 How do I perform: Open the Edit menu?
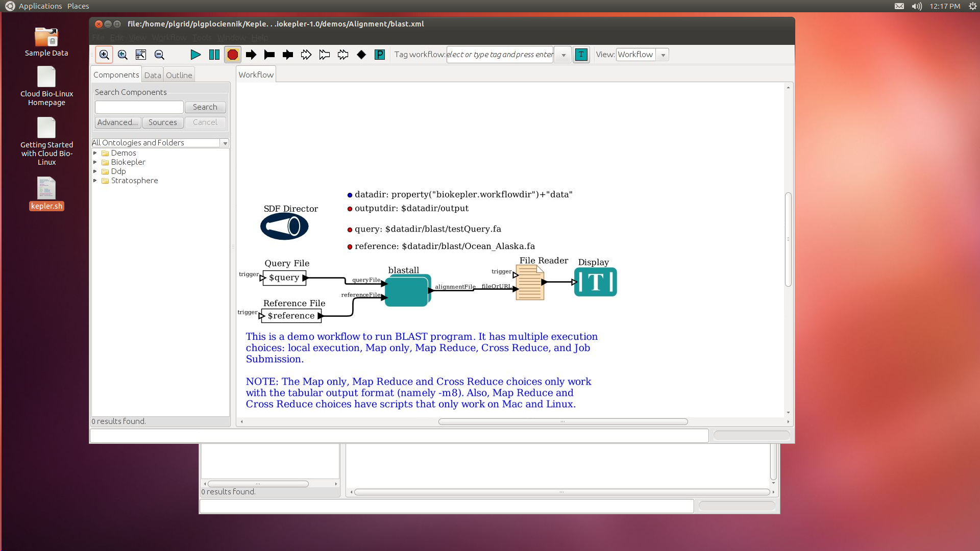click(x=117, y=37)
